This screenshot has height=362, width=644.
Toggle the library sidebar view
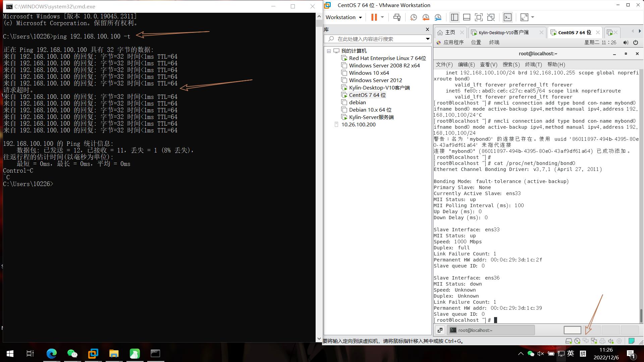[454, 17]
